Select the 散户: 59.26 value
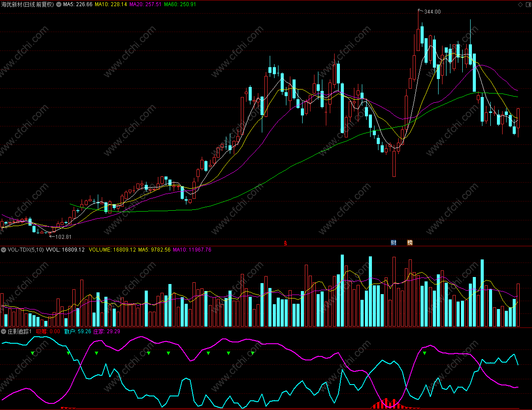This screenshot has width=532, height=410. [x=78, y=331]
